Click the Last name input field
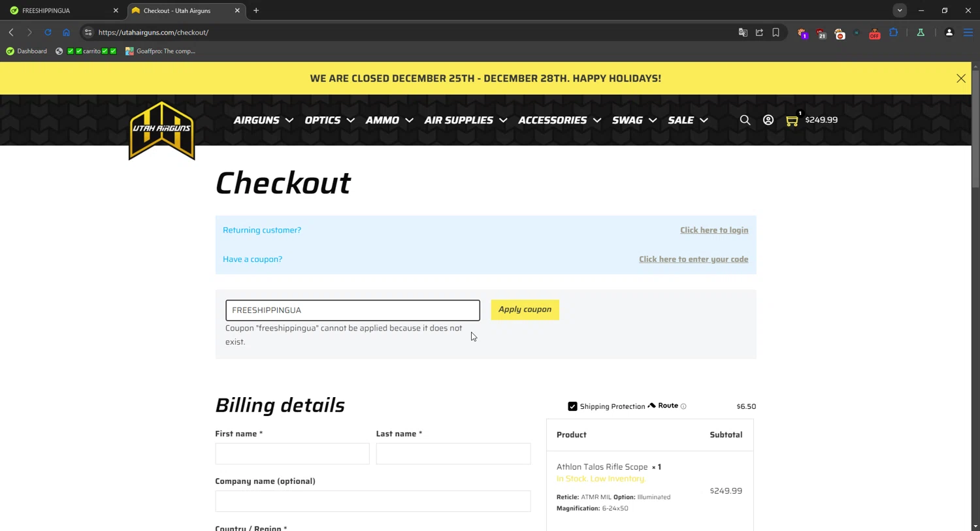980x531 pixels. coord(453,454)
